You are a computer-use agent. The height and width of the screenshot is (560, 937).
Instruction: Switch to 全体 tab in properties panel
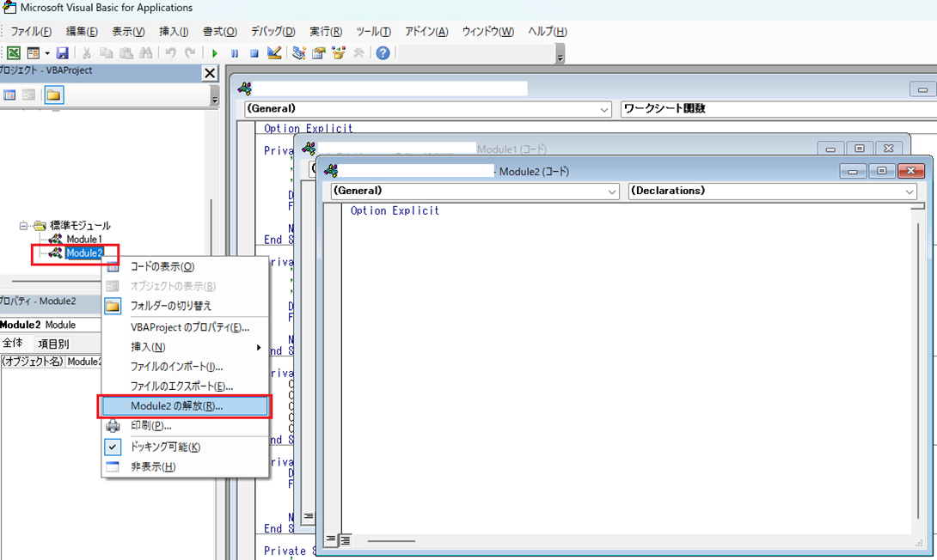coord(13,344)
